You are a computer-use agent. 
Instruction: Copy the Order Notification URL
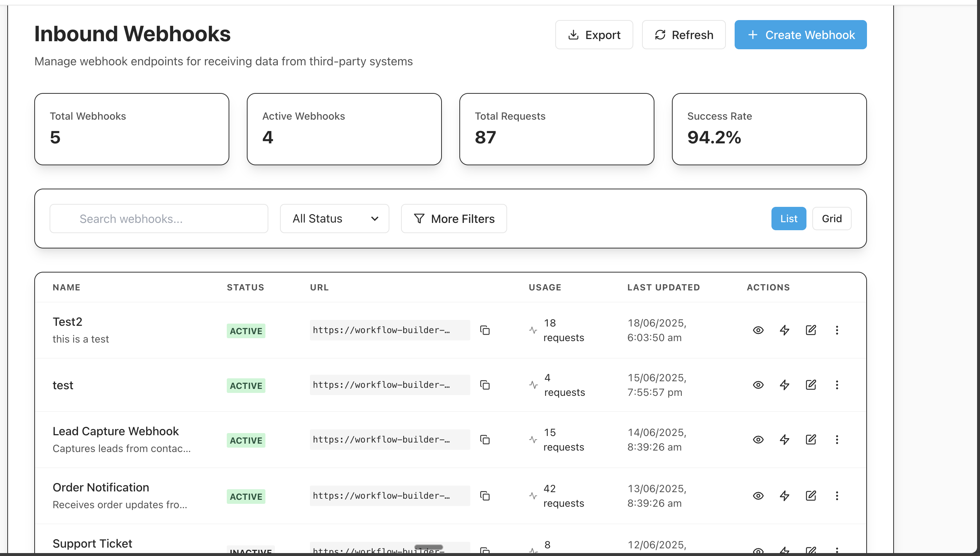click(485, 496)
